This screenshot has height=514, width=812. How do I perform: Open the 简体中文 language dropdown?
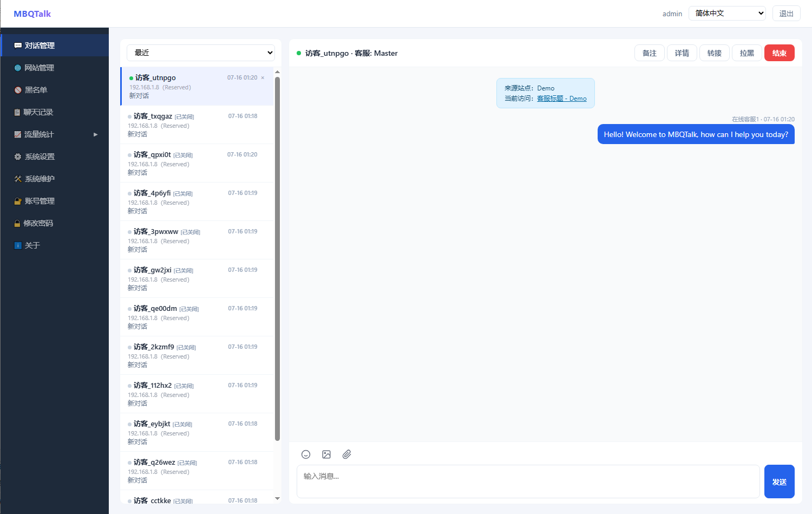[727, 13]
